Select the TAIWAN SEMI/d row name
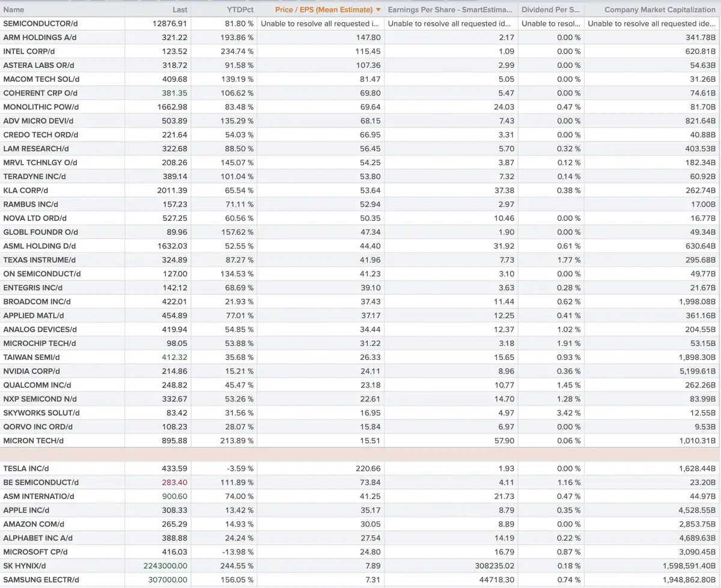 pos(32,357)
